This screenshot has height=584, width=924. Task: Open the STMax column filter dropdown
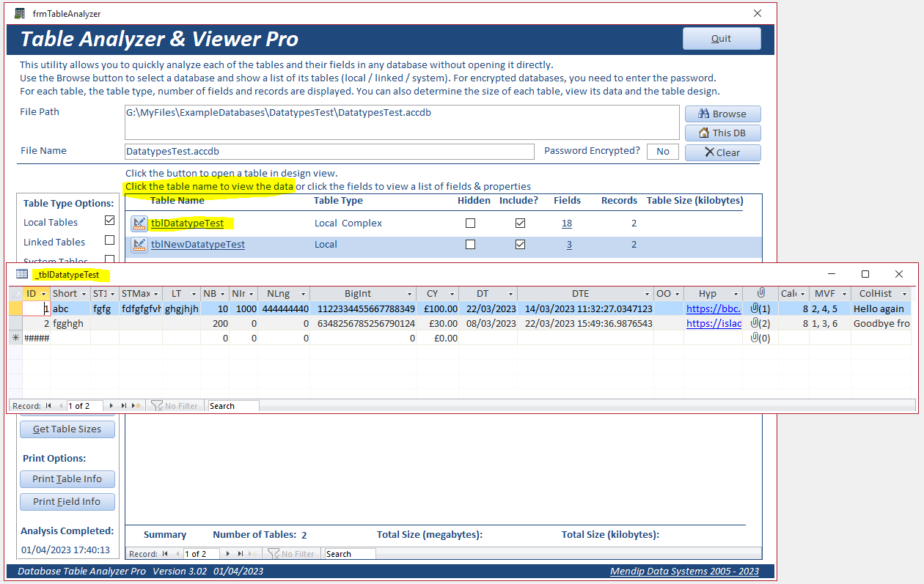tap(155, 293)
